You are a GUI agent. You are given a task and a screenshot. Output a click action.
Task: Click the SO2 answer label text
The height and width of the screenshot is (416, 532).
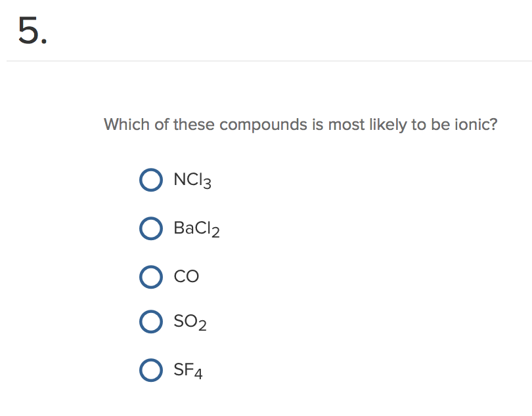[190, 322]
